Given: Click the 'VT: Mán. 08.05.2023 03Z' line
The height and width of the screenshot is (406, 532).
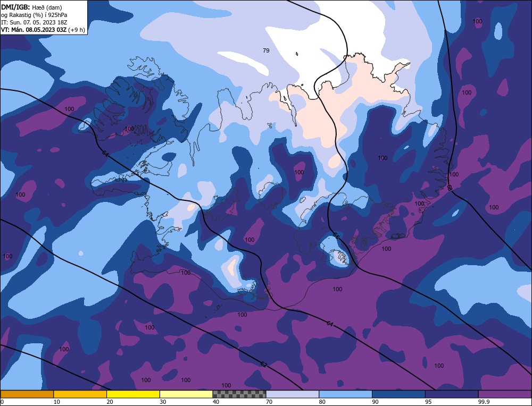Looking at the screenshot, I should pyautogui.click(x=43, y=30).
